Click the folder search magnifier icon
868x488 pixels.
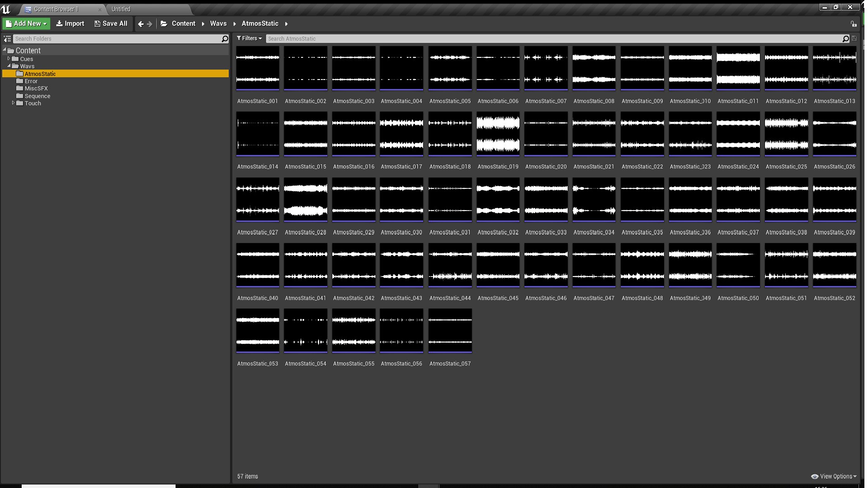[x=225, y=39]
